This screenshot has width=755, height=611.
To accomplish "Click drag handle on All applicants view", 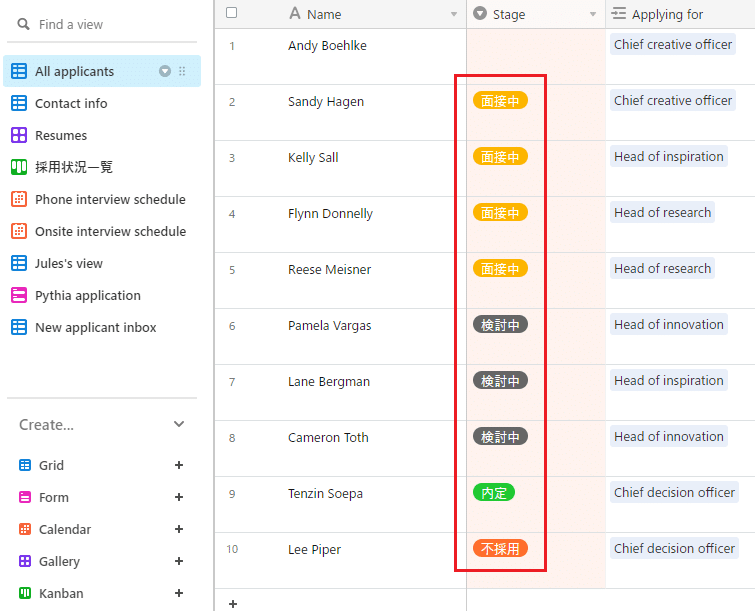I will tap(182, 71).
